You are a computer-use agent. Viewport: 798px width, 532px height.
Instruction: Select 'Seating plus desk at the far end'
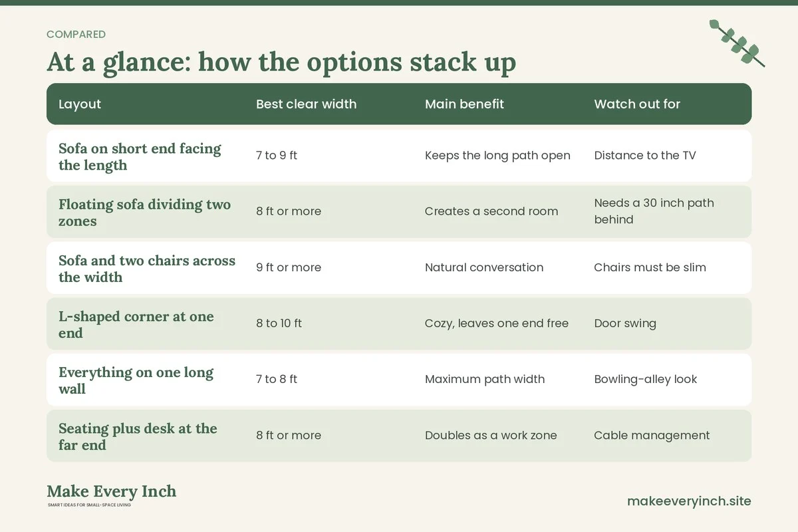point(138,436)
